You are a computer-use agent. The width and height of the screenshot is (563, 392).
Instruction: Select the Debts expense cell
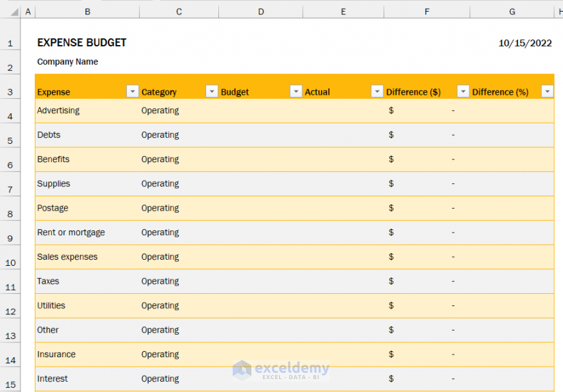87,135
